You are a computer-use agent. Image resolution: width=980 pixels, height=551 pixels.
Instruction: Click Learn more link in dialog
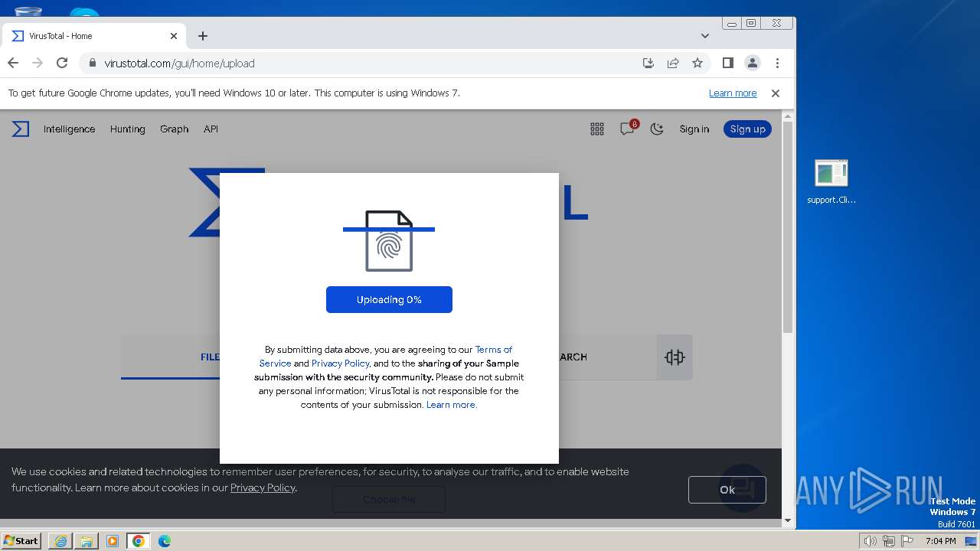pyautogui.click(x=451, y=405)
